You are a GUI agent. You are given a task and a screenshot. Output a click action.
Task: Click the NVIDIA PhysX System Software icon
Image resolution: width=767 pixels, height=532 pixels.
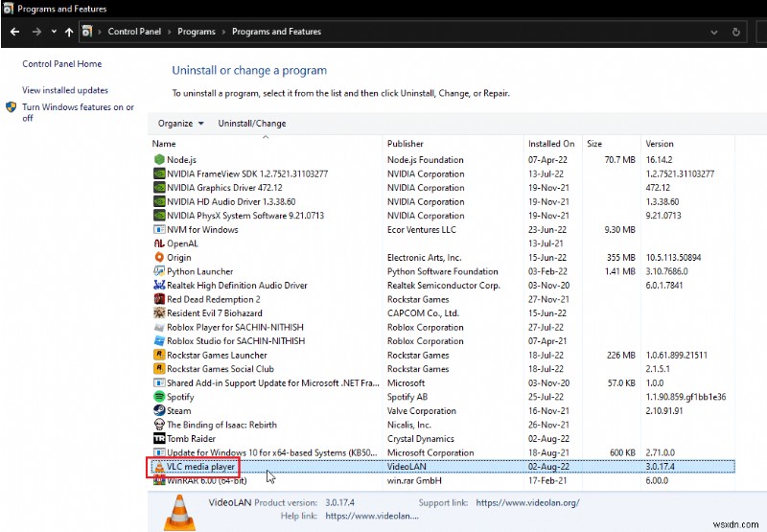[x=159, y=215]
